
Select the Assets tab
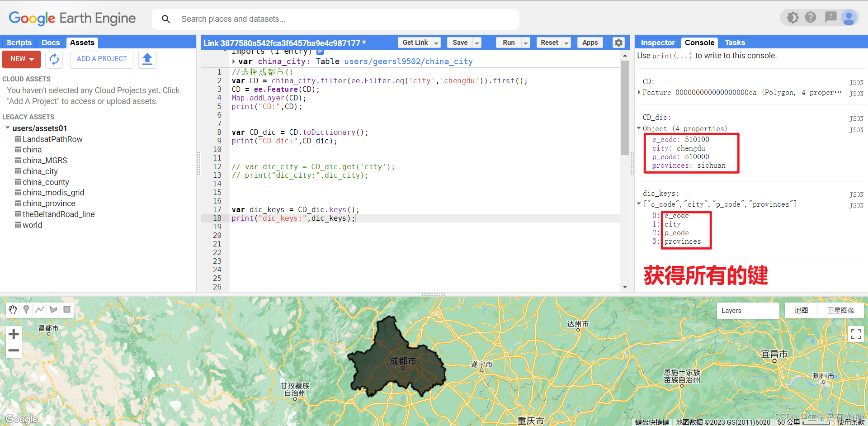pos(82,43)
